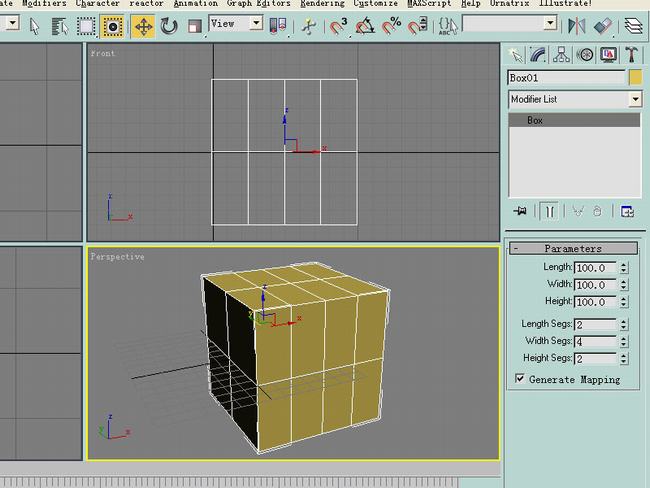Viewport: 650px width, 488px height.
Task: Toggle Spinner Snap
Action: point(417,26)
